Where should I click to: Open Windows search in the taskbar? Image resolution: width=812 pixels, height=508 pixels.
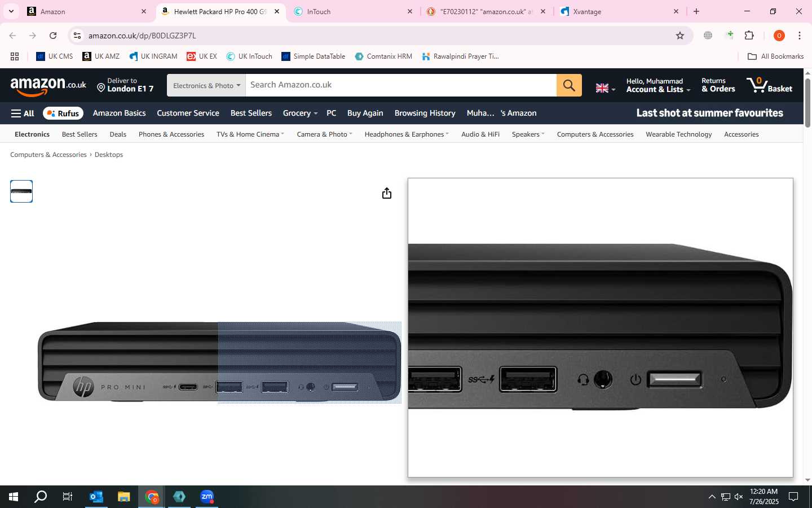[41, 497]
